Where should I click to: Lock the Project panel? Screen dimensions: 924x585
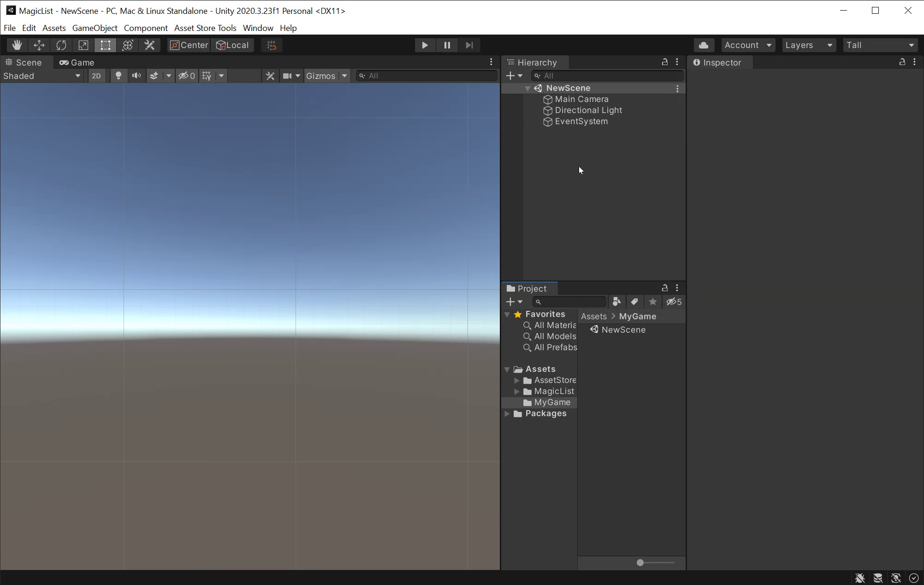665,288
